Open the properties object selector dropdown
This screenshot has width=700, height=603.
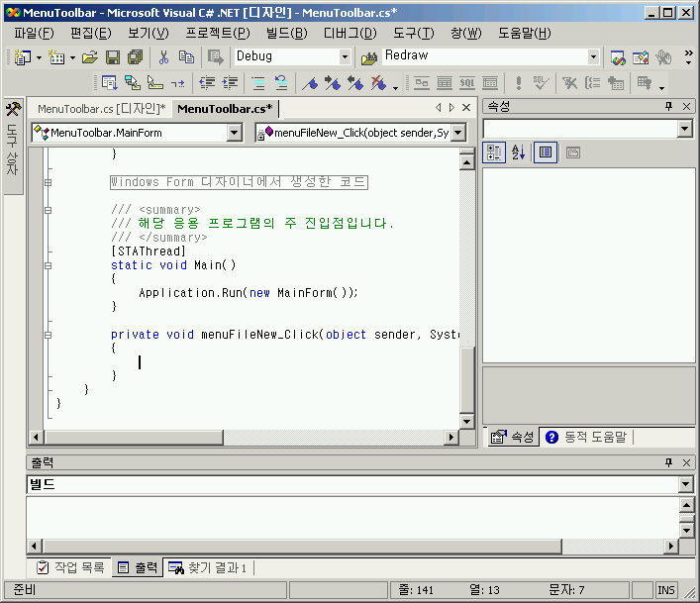coord(685,130)
